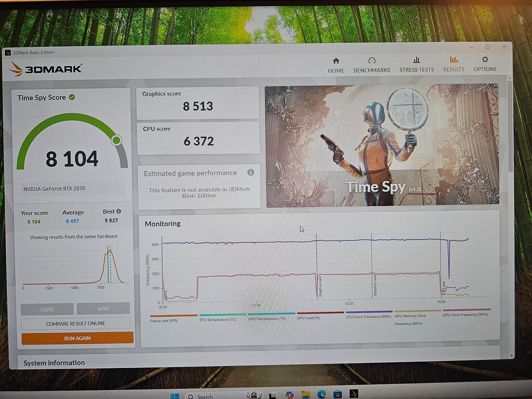Click COMPARE RESULT ONLINE
The image size is (532, 399).
click(76, 323)
